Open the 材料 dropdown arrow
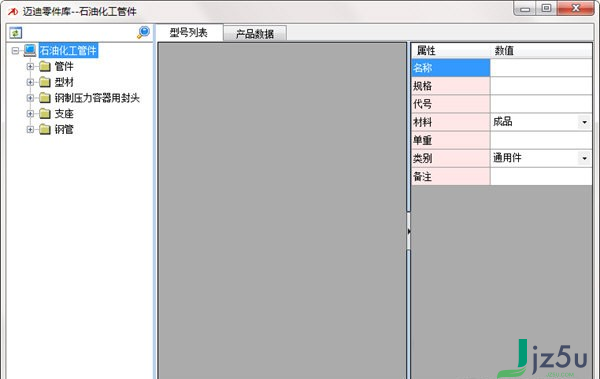The height and width of the screenshot is (379, 600). coord(584,122)
